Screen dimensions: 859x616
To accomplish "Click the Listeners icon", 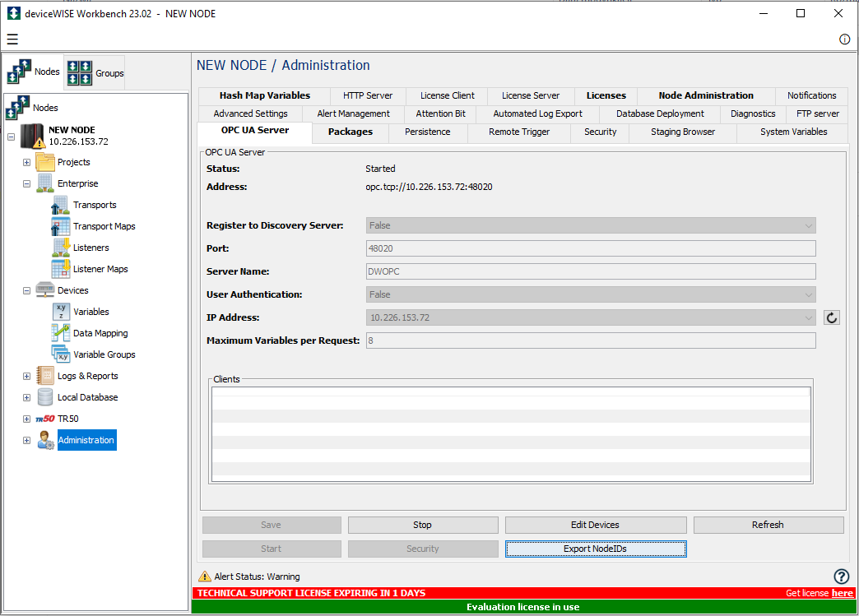I will [61, 248].
